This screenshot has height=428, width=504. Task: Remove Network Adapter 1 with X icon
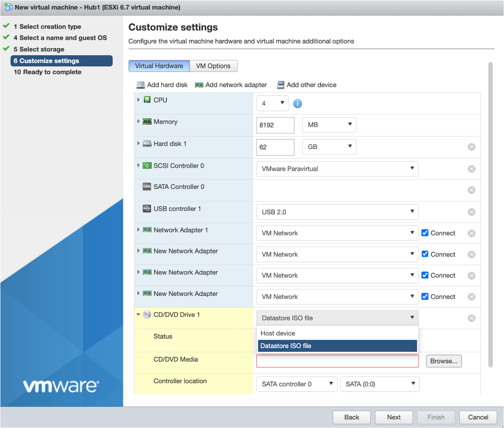(472, 233)
